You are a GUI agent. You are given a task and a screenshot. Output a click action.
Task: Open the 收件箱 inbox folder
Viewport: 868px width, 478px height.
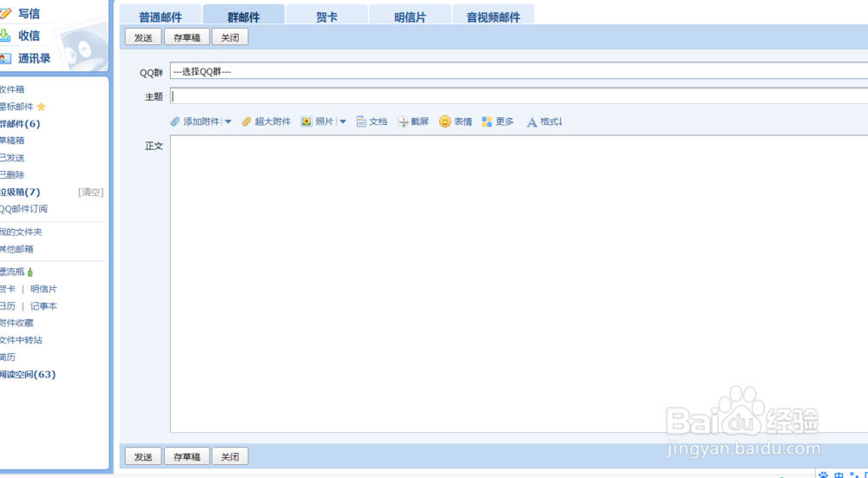12,89
